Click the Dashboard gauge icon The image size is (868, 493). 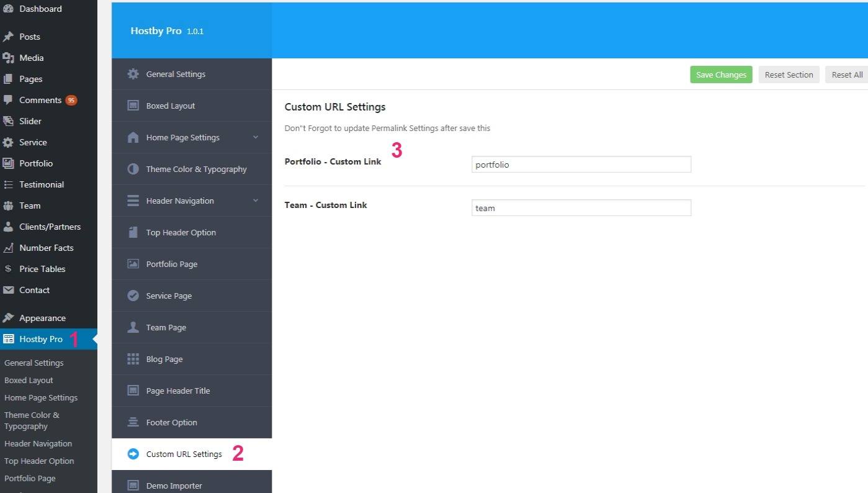(x=8, y=9)
